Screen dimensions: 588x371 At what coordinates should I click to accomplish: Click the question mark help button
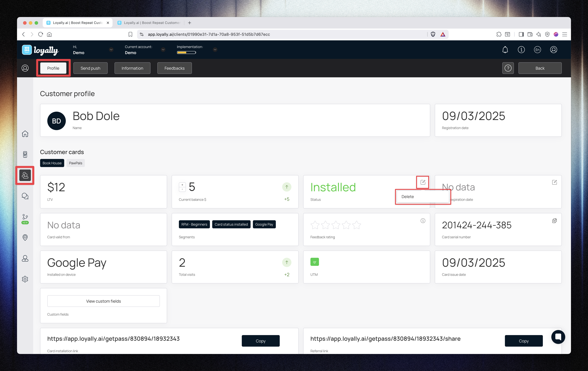(508, 68)
